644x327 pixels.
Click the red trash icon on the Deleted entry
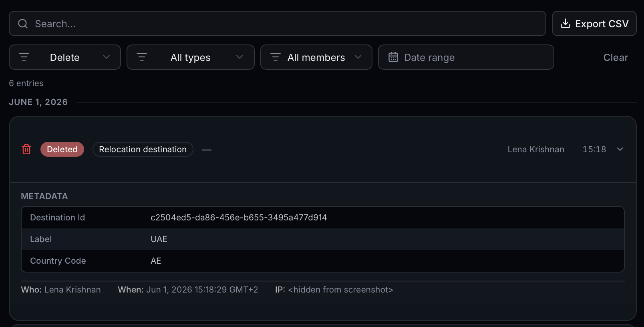[x=26, y=149]
